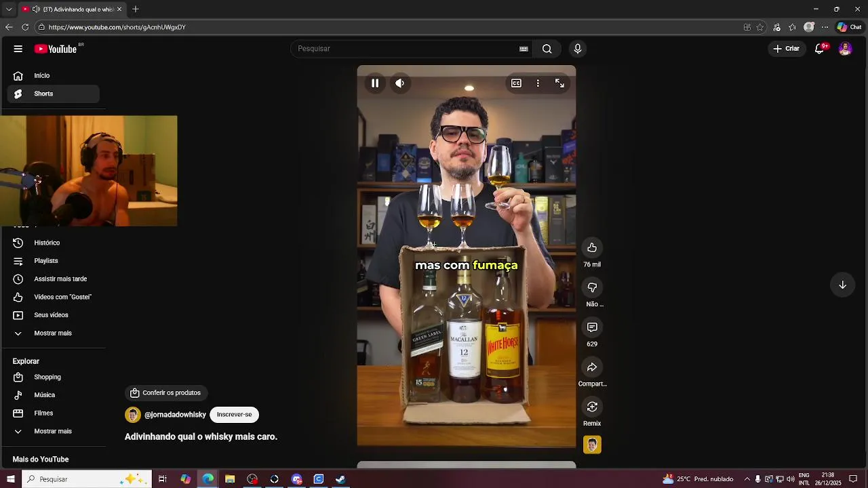Share this Short via Compartilhar
This screenshot has width=868, height=488.
point(592,367)
